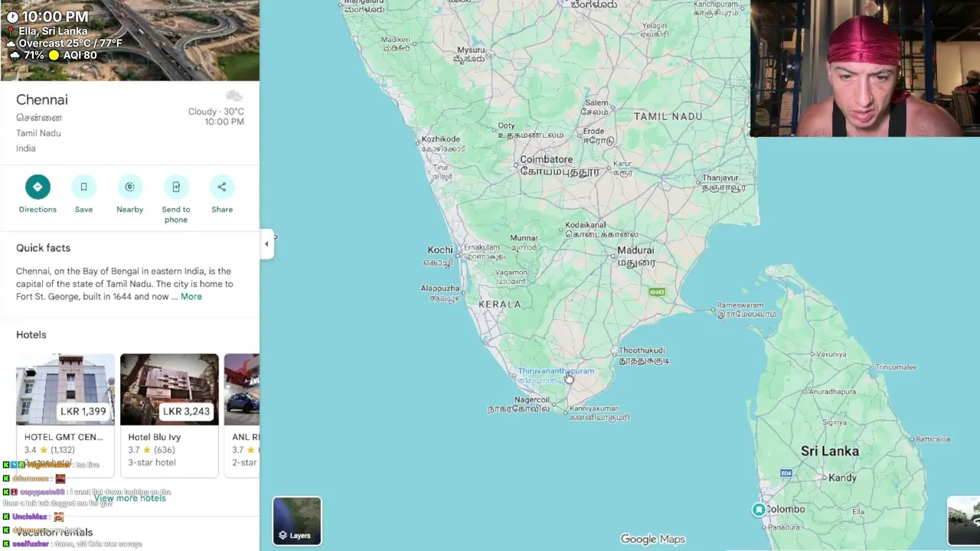The width and height of the screenshot is (980, 551).
Task: Collapse the Chennai side panel
Action: [266, 244]
